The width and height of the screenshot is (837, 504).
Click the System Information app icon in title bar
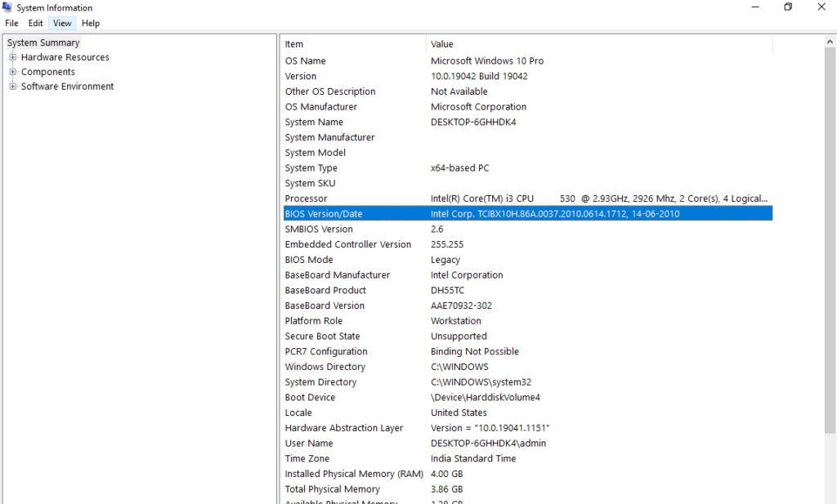click(x=8, y=7)
